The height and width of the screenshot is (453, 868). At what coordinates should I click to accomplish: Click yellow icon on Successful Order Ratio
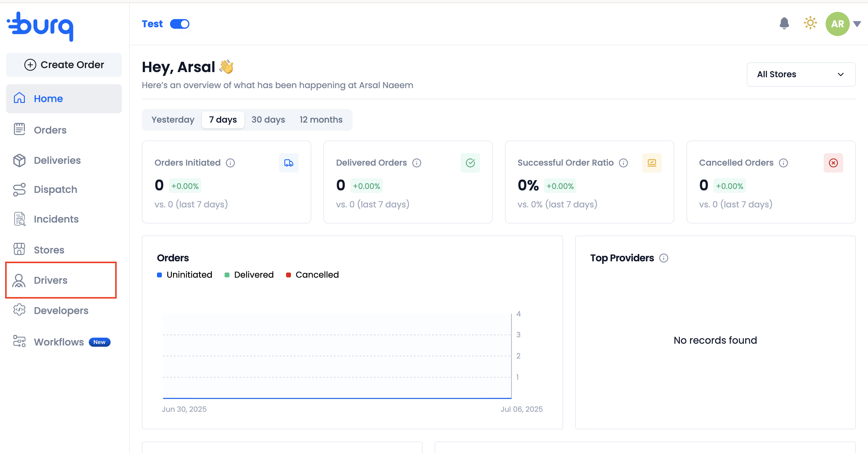(x=652, y=163)
